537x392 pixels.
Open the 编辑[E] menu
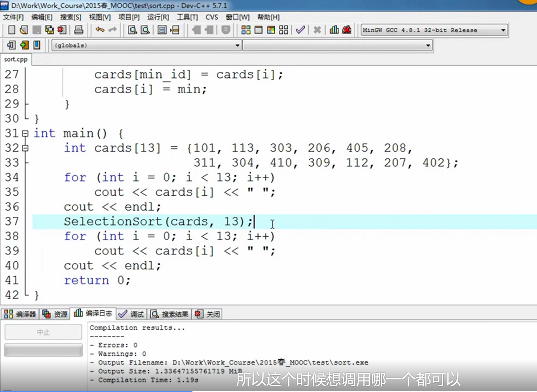click(42, 17)
